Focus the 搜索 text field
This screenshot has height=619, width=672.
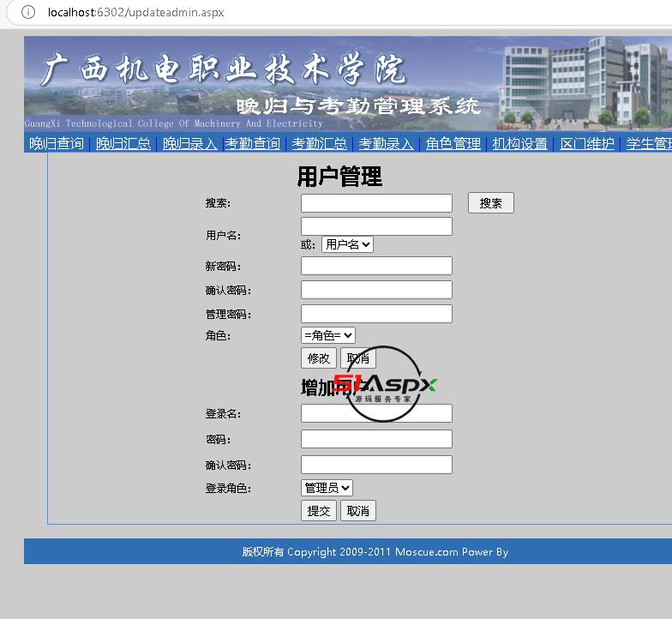click(376, 203)
